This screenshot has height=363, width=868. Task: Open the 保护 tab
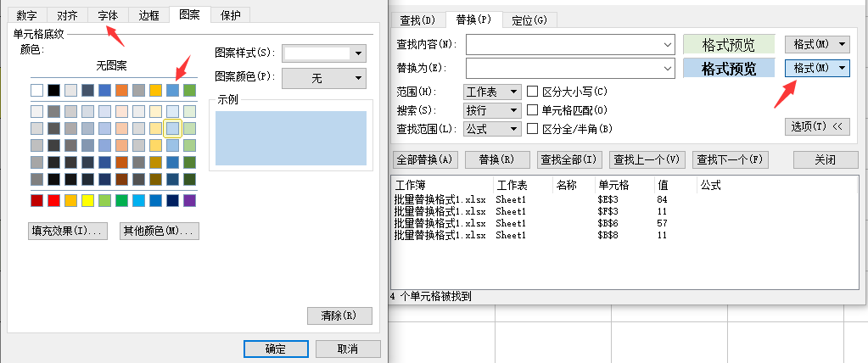(x=230, y=15)
